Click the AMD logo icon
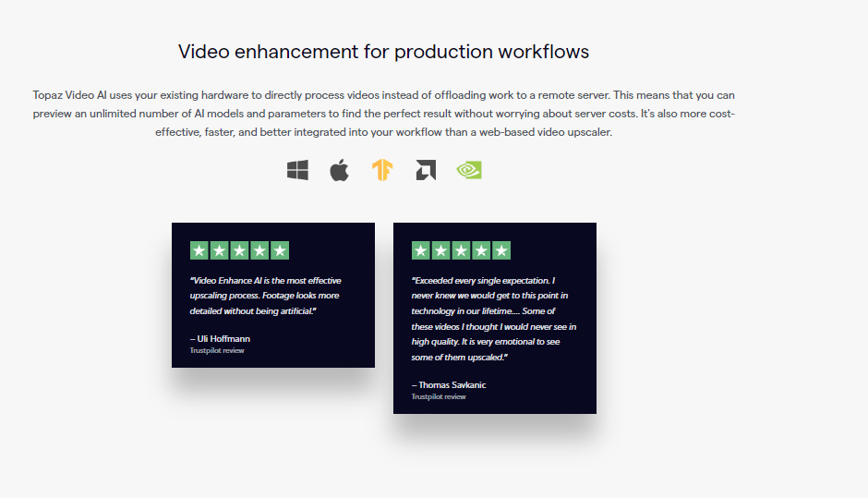 [x=426, y=170]
